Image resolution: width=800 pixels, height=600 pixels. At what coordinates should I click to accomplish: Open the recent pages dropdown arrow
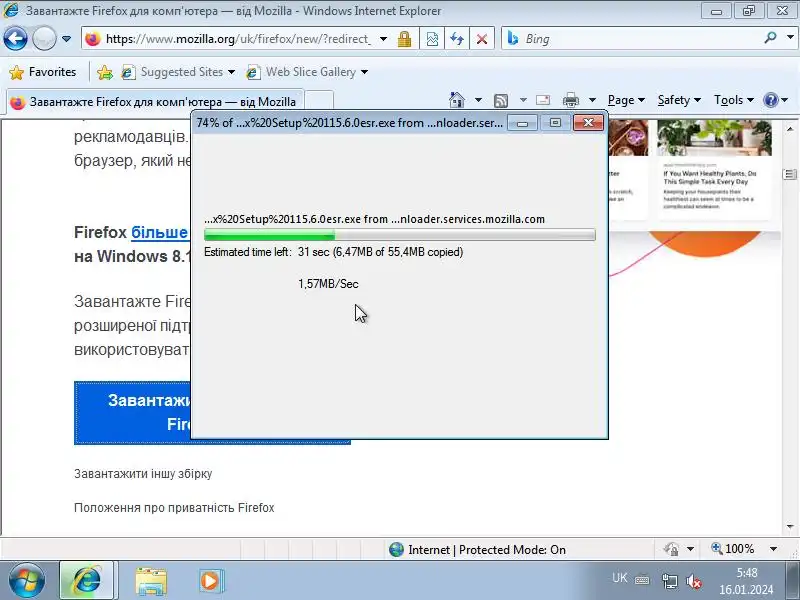66,39
